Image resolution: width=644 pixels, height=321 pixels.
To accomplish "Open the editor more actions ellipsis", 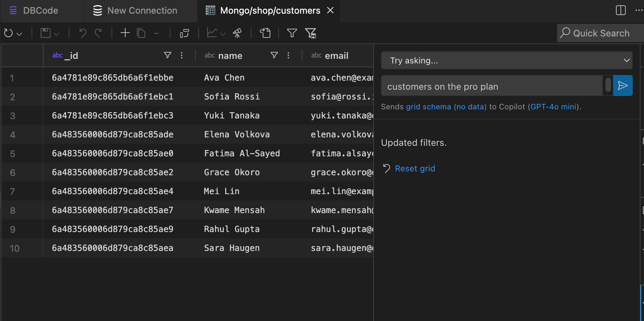I will 639,10.
